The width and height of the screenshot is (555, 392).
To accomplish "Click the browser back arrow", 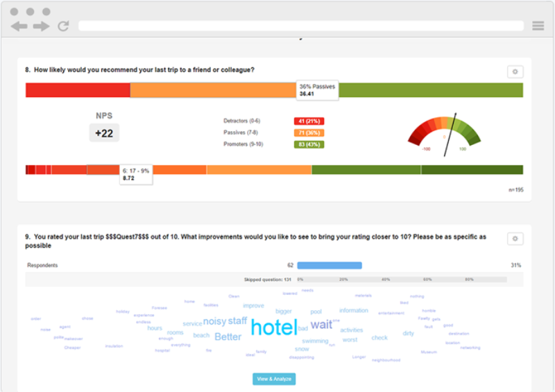I will (x=19, y=26).
